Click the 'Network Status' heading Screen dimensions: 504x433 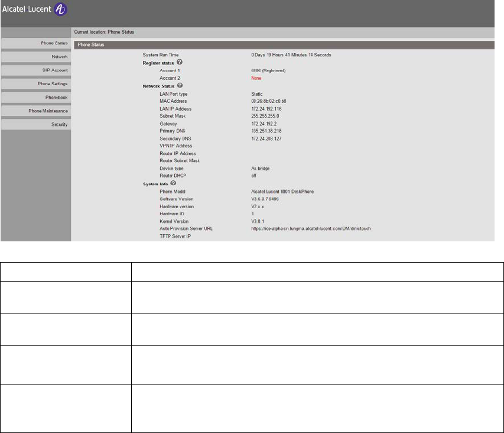[158, 86]
